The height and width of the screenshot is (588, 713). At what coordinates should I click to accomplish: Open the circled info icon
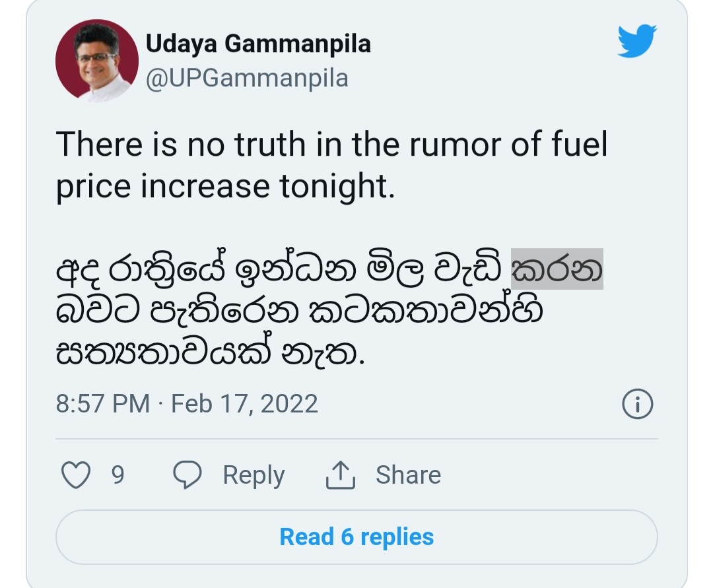click(x=638, y=403)
